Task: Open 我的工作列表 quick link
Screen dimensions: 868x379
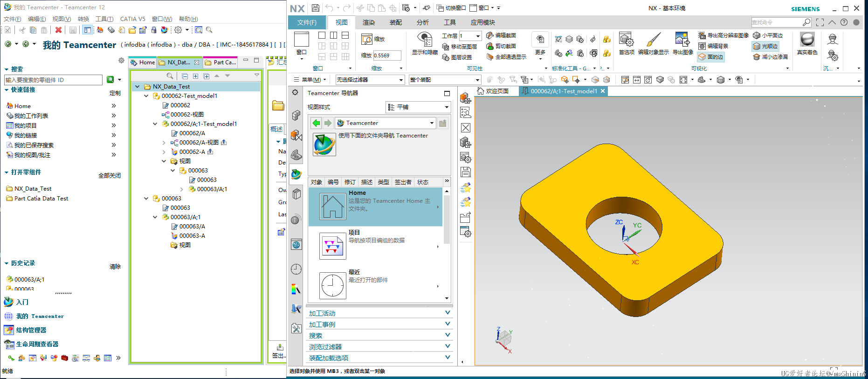Action: 31,116
